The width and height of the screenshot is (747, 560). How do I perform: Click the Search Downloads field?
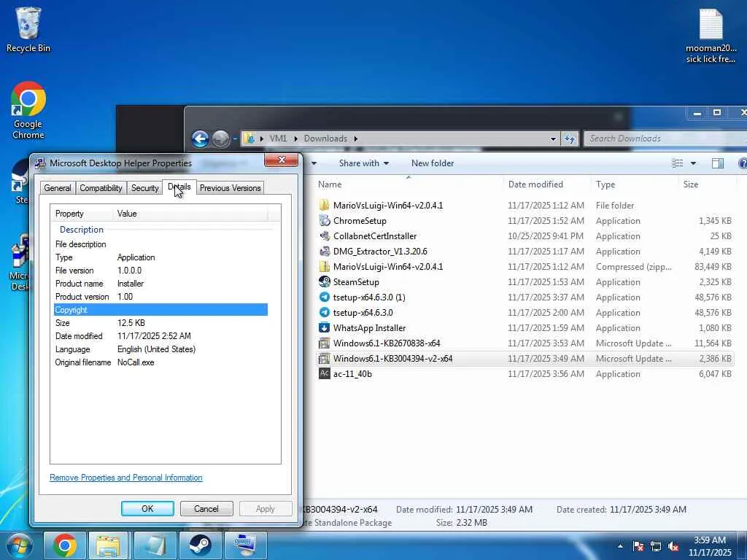pos(665,139)
